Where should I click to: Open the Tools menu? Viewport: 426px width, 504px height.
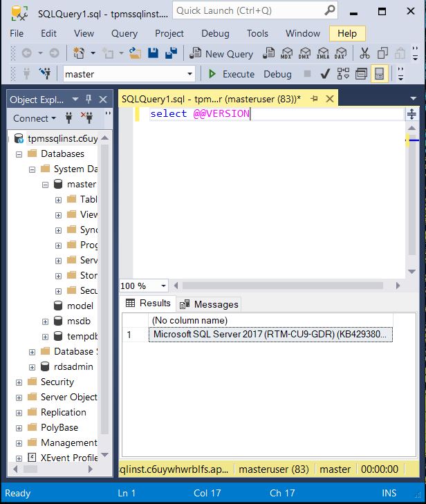point(257,33)
